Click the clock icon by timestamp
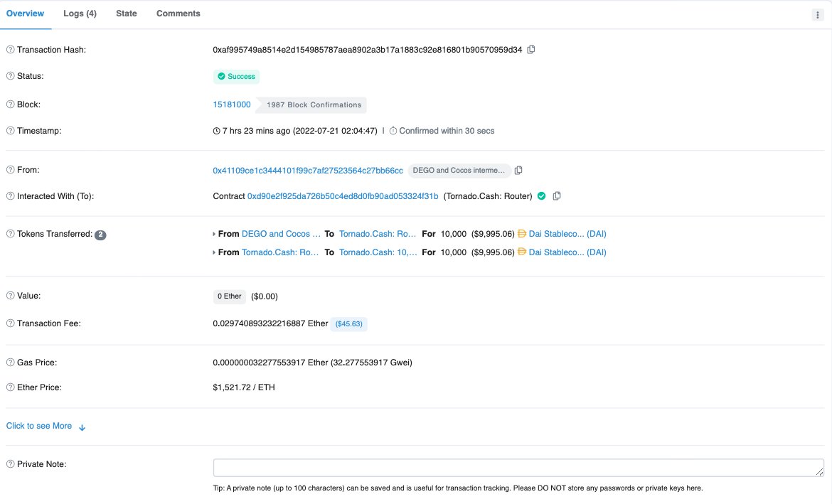The height and width of the screenshot is (504, 832). [x=216, y=131]
